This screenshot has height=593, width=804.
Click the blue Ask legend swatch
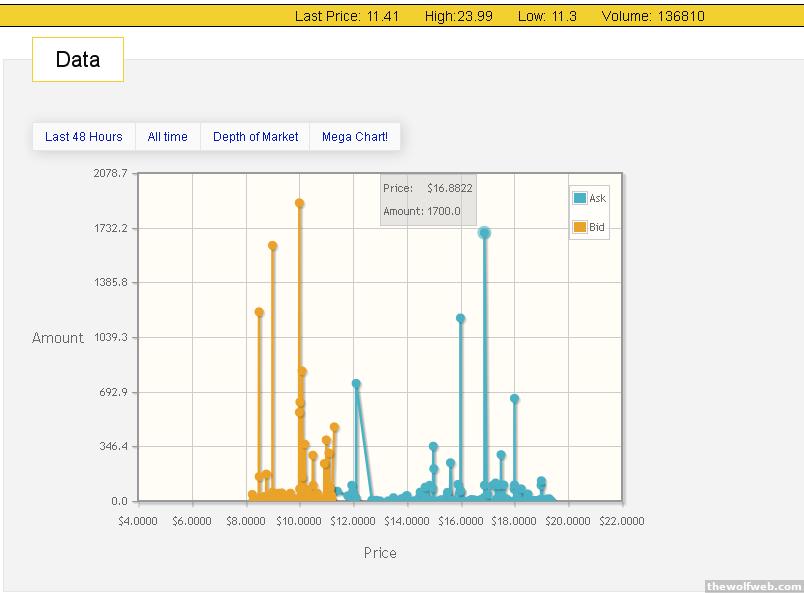point(579,198)
